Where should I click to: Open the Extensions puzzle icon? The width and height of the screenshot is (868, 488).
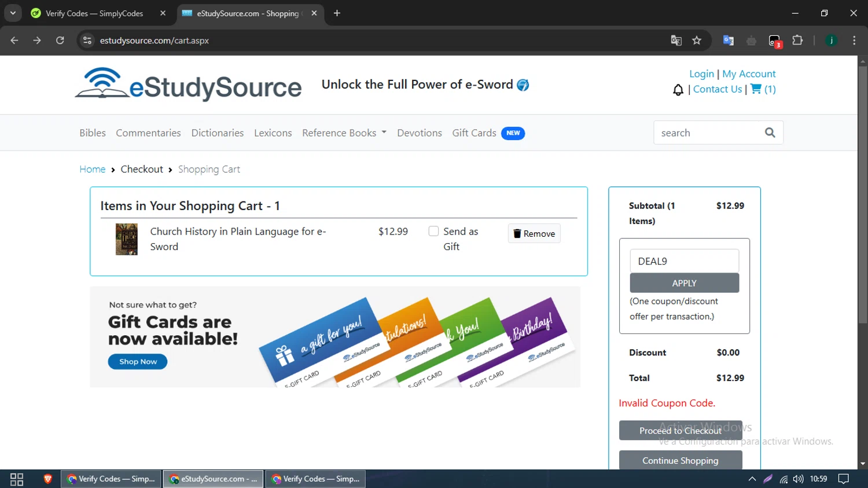[797, 41]
